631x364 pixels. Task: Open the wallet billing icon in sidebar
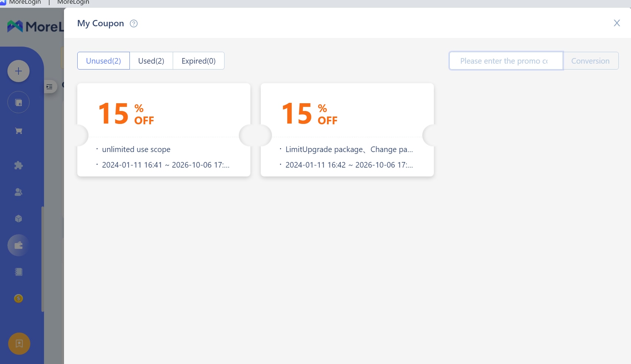pos(18,245)
